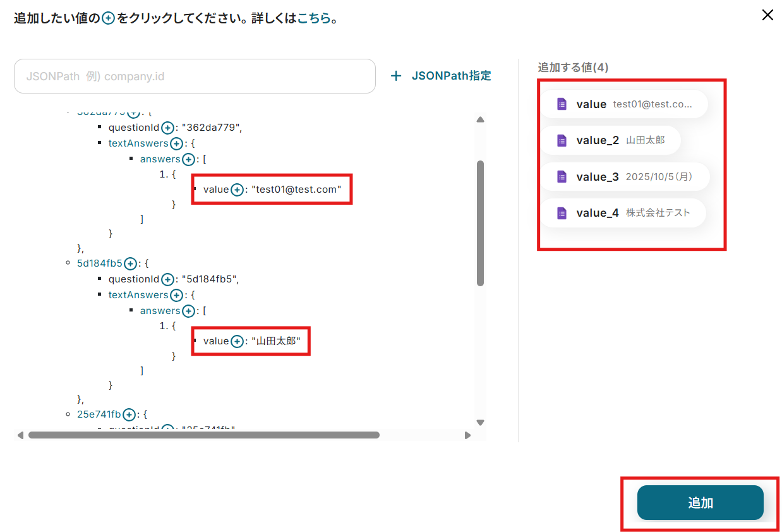The width and height of the screenshot is (782, 532).
Task: Open the こちら help link
Action: 314,18
